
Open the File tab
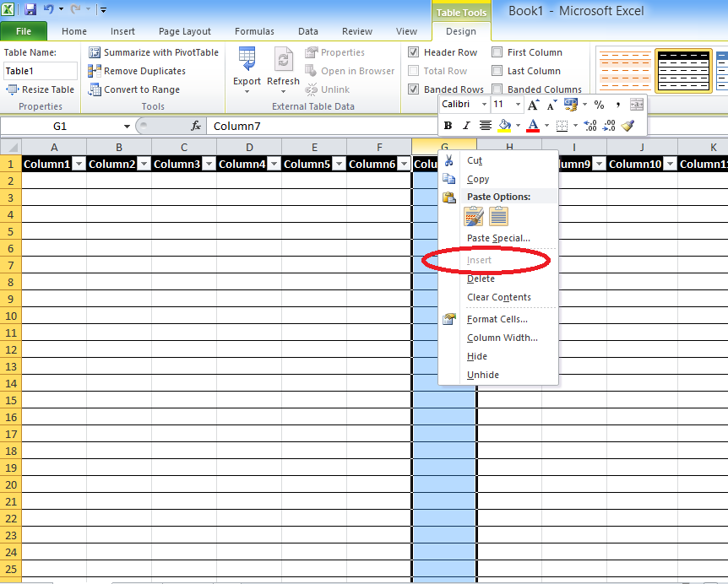[24, 31]
